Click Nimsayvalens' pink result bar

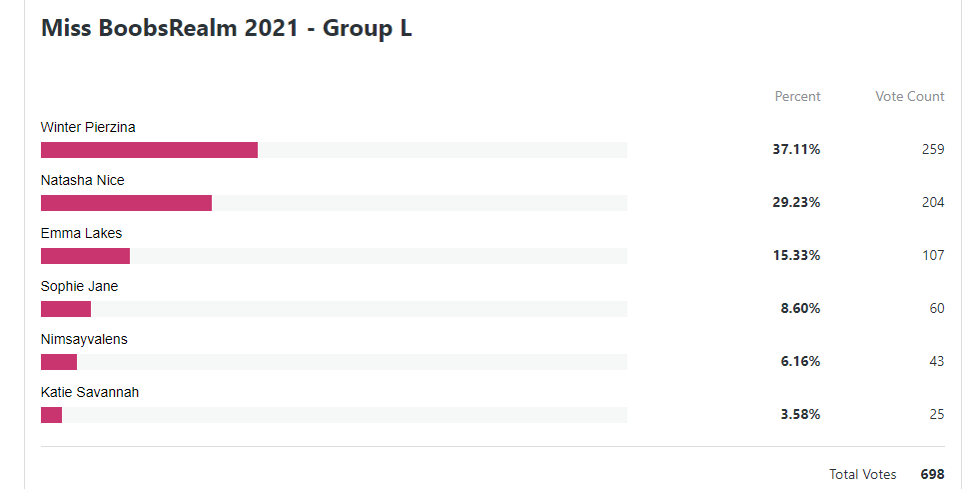[59, 362]
